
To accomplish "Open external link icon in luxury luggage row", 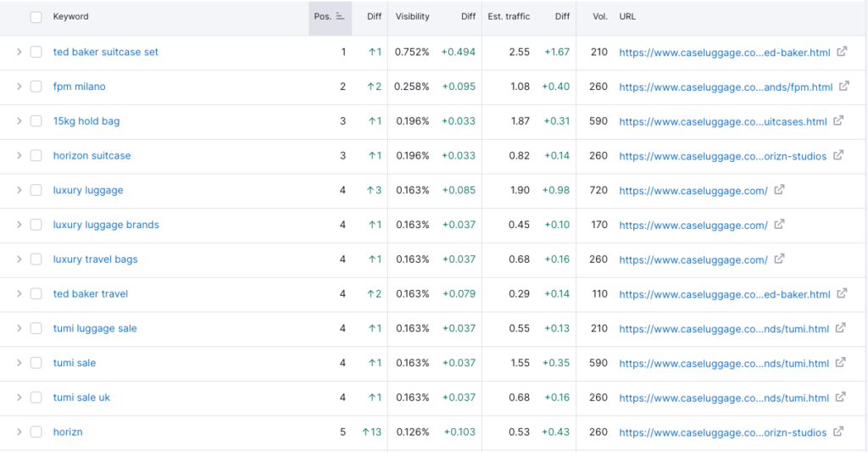I will (x=780, y=189).
